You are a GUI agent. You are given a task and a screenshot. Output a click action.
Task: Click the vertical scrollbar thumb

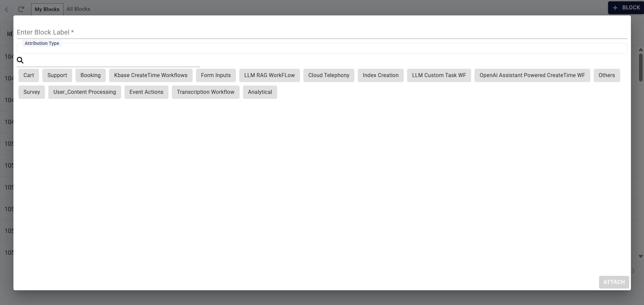(x=641, y=67)
